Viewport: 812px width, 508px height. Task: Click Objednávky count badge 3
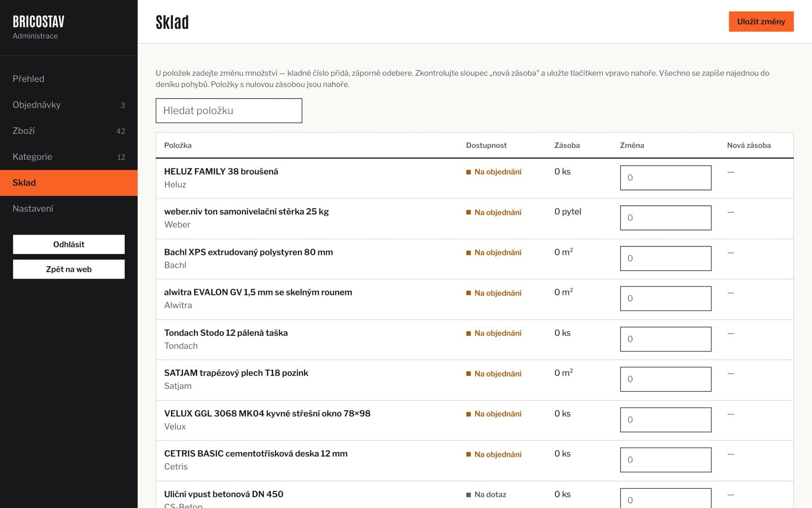click(122, 105)
